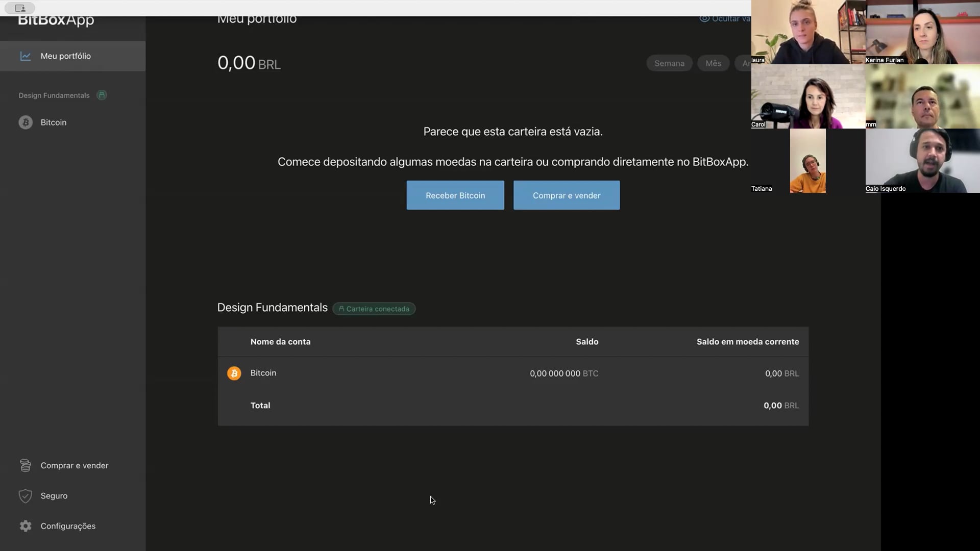Click the screen-share icon at top left
This screenshot has width=980, height=551.
pos(20,8)
